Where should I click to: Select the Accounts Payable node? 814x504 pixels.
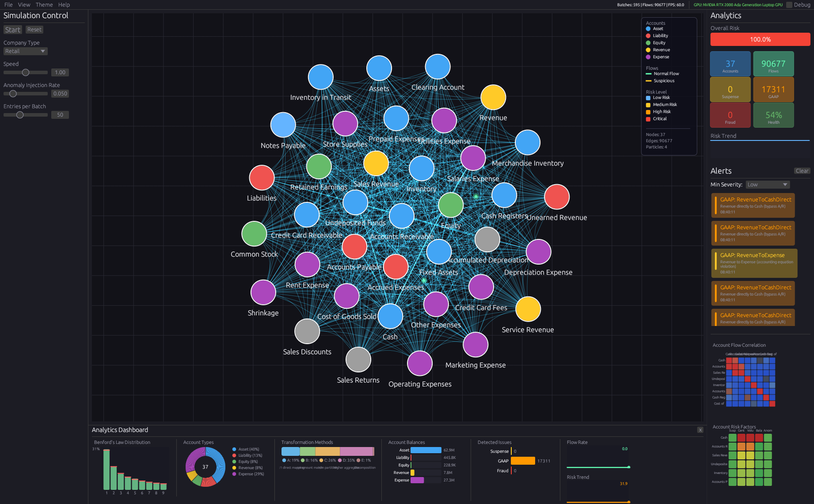[x=354, y=246]
